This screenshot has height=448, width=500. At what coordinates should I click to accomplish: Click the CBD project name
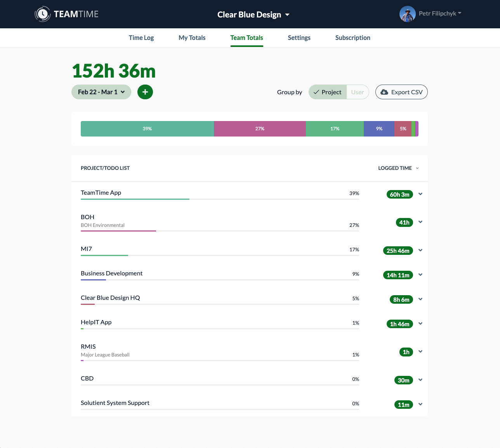(87, 379)
